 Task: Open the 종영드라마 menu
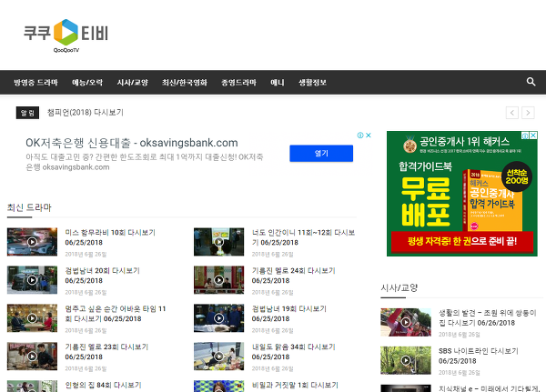point(238,83)
